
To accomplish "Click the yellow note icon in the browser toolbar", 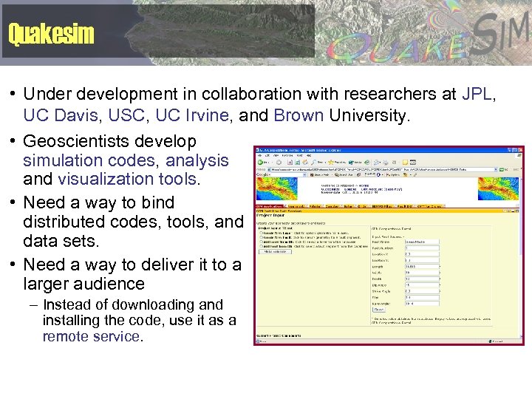I will [405, 162].
